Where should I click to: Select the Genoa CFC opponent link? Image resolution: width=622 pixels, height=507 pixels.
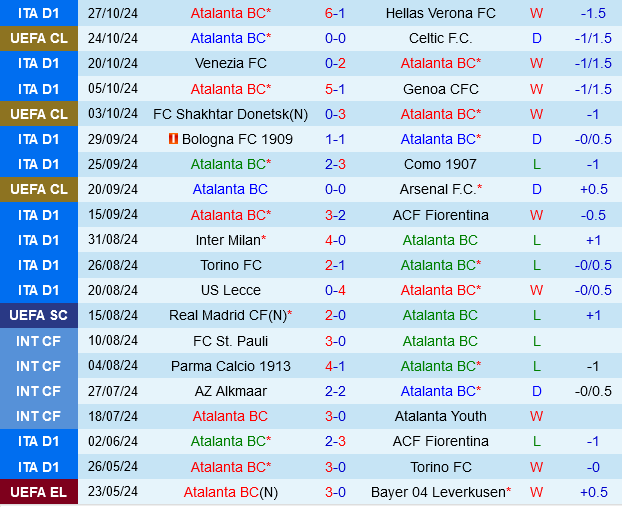[x=440, y=88]
